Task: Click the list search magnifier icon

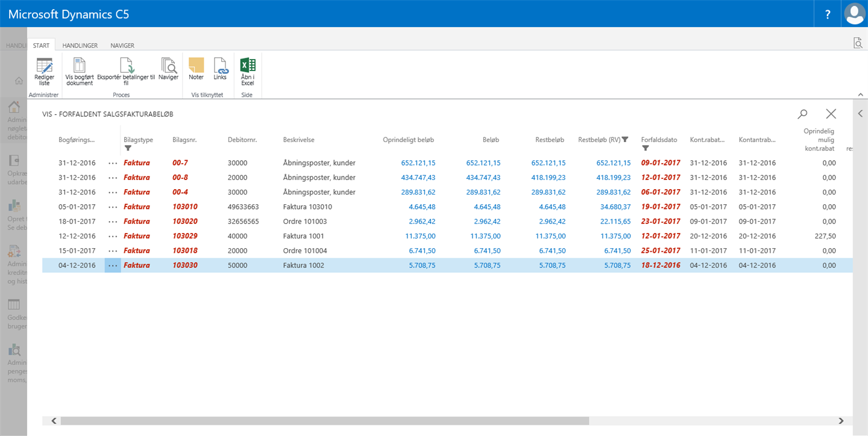Action: coord(802,114)
